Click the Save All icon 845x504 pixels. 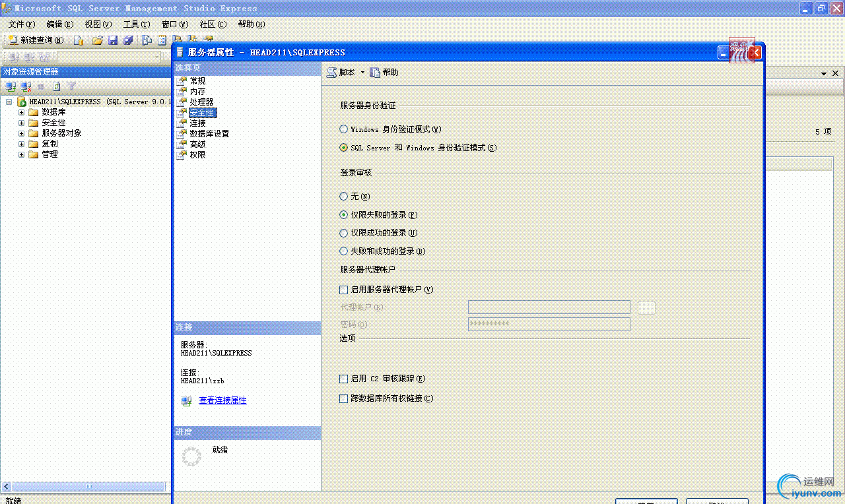click(128, 40)
